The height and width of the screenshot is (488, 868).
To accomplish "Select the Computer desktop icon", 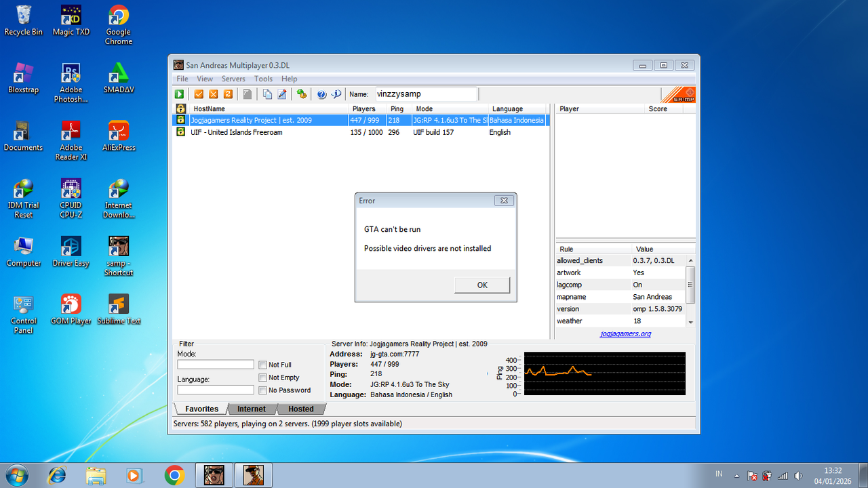I will pyautogui.click(x=24, y=251).
